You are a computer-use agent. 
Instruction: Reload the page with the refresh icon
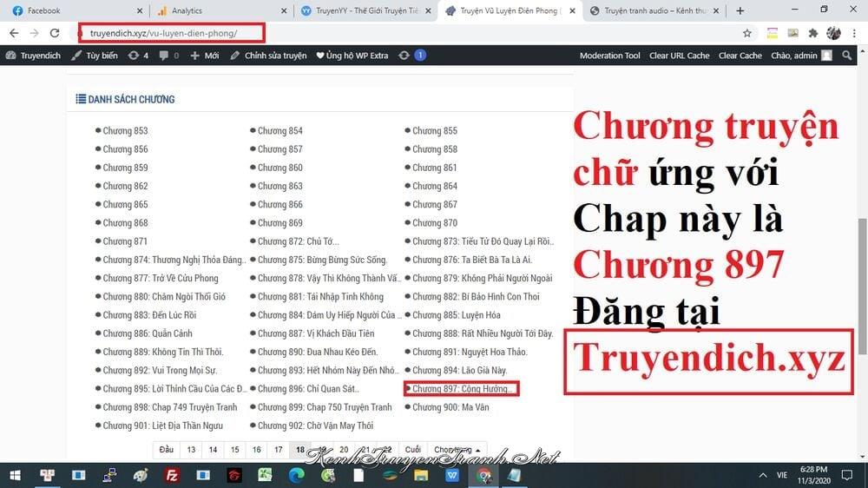(54, 33)
